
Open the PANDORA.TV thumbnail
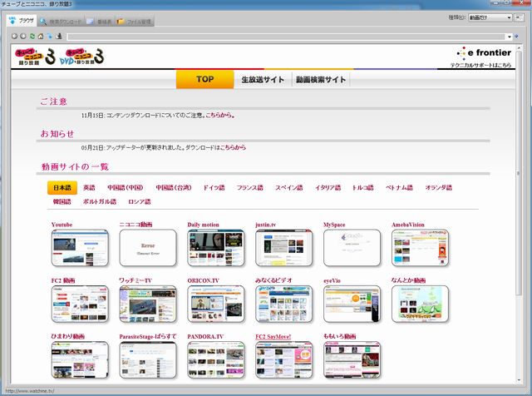coord(216,359)
